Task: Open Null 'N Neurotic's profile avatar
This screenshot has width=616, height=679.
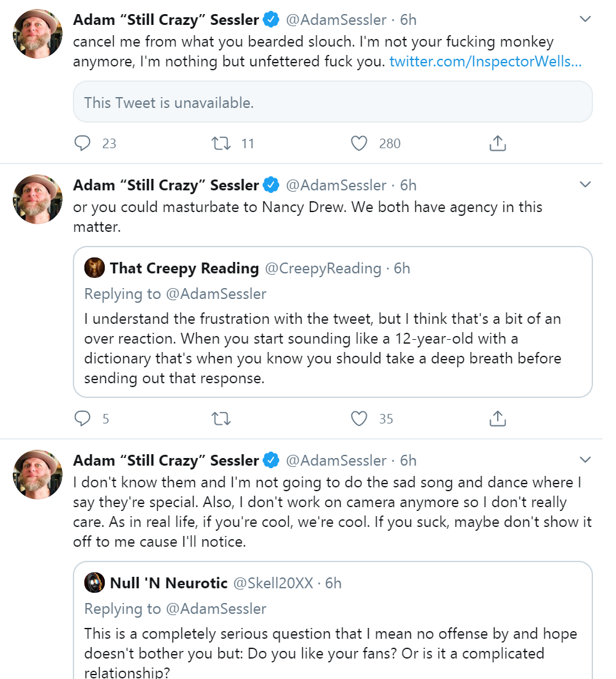Action: [95, 583]
